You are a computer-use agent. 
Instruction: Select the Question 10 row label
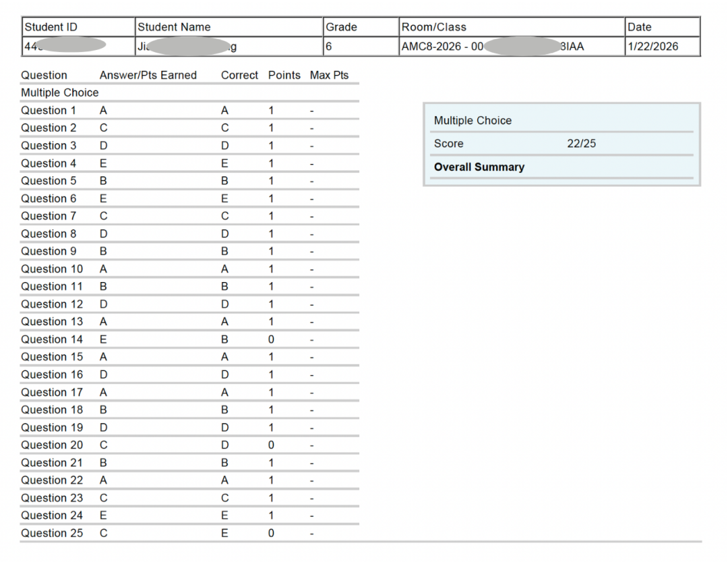[52, 269]
